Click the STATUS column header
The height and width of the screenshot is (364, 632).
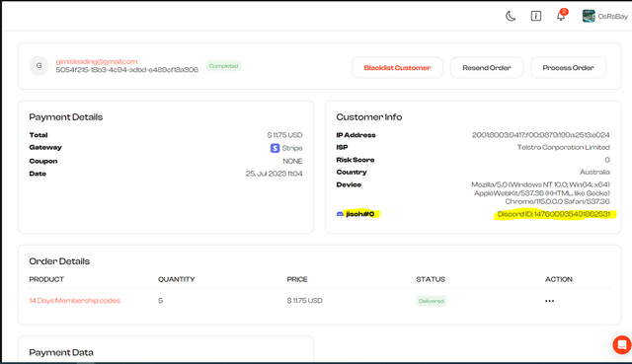click(431, 279)
